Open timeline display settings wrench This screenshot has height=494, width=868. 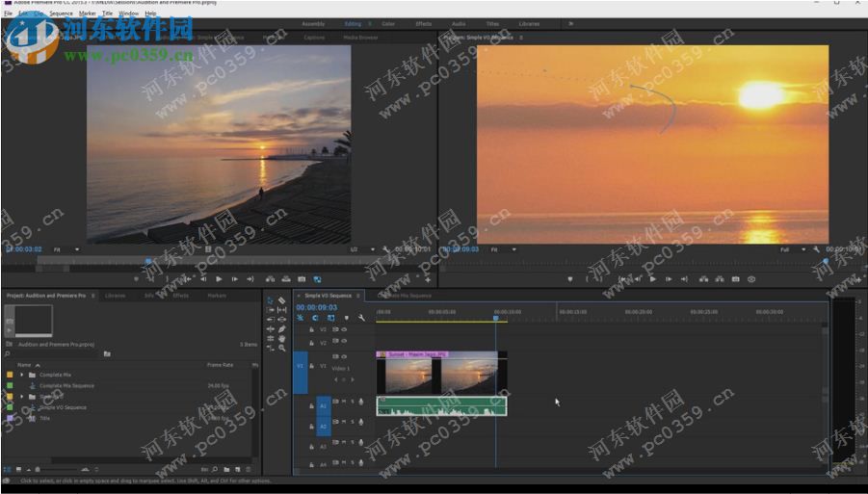coord(361,318)
